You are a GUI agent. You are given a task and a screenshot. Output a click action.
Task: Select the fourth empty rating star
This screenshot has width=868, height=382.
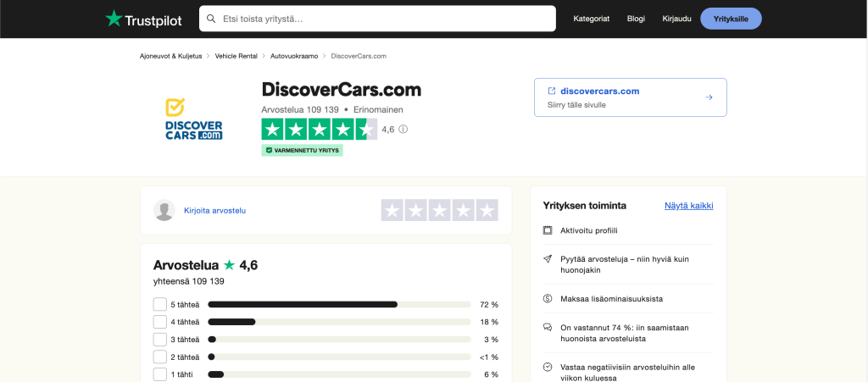tap(464, 210)
